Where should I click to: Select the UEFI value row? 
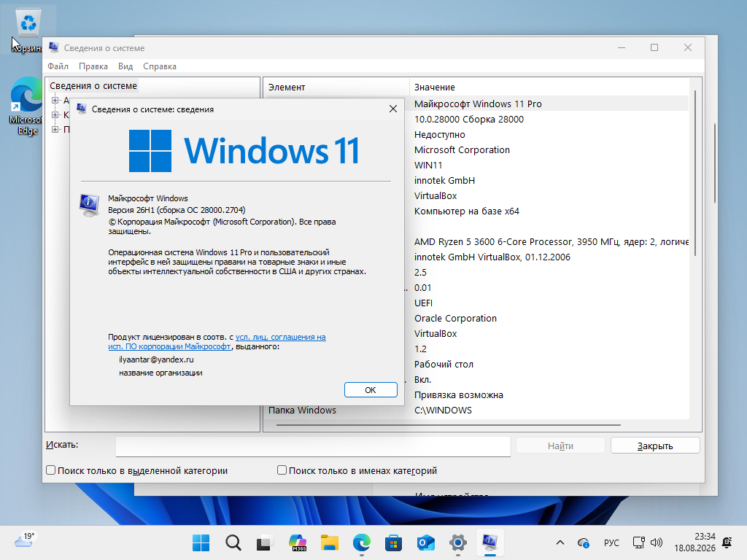[x=424, y=303]
